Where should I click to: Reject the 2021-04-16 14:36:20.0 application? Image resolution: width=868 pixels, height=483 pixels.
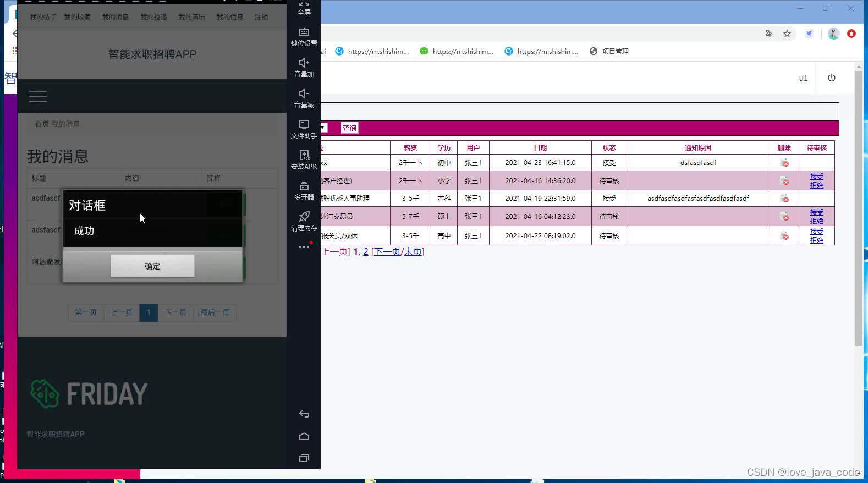tap(817, 185)
